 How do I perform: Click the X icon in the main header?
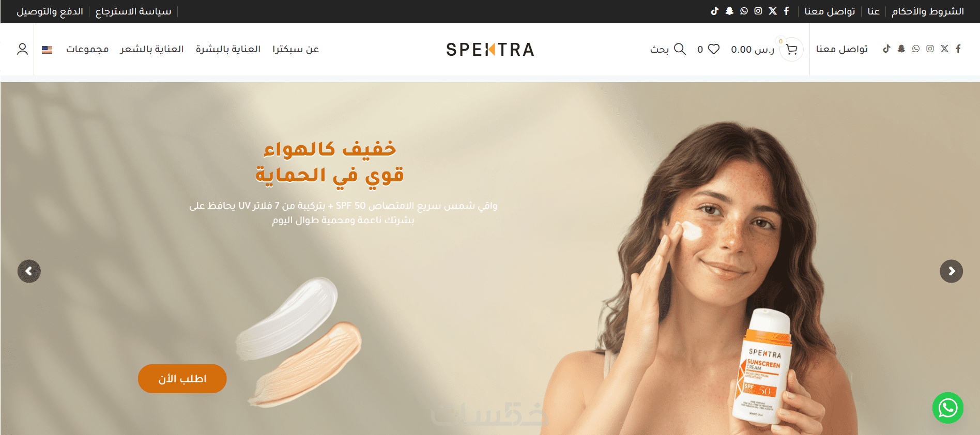pos(945,49)
